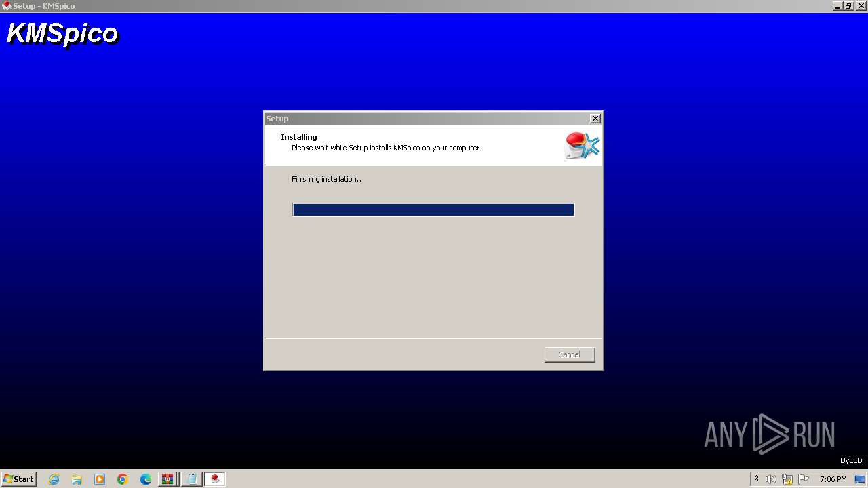Open Windows Explorer folder icon on the taskbar
The image size is (868, 488).
pos(77,479)
